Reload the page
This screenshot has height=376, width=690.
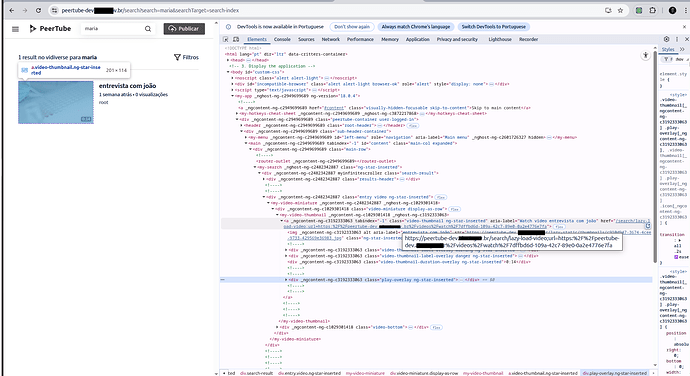click(38, 11)
